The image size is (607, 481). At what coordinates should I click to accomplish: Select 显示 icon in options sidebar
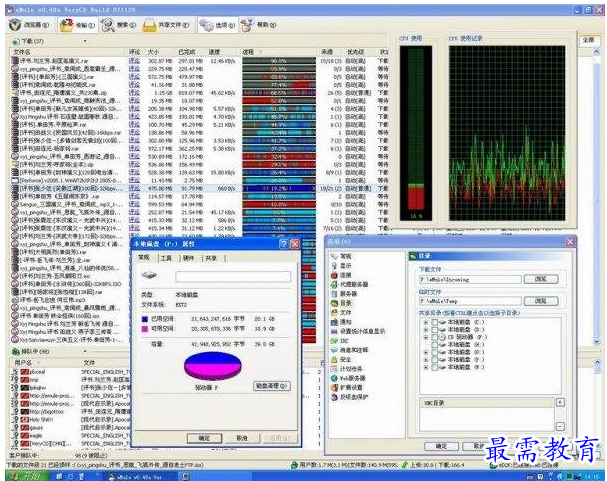tap(334, 266)
